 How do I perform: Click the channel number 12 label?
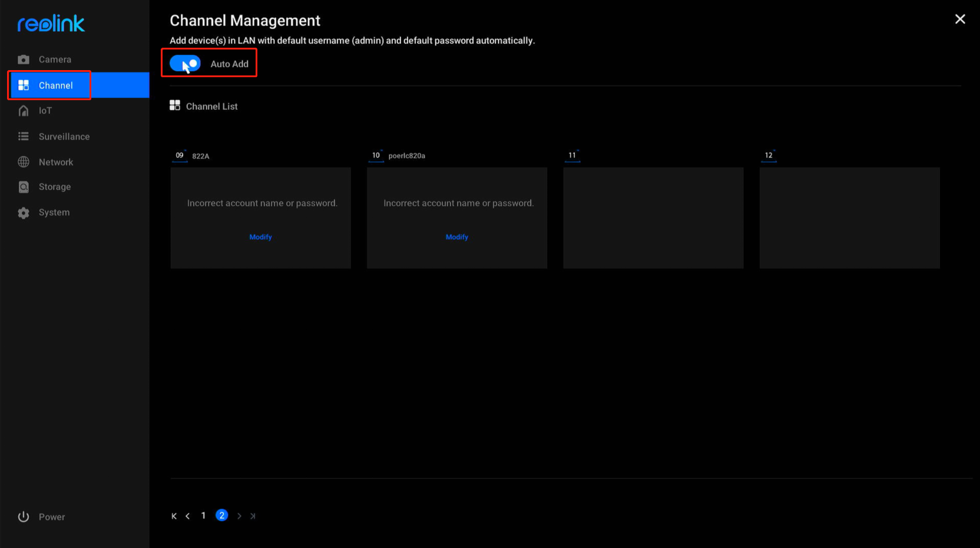click(x=769, y=156)
